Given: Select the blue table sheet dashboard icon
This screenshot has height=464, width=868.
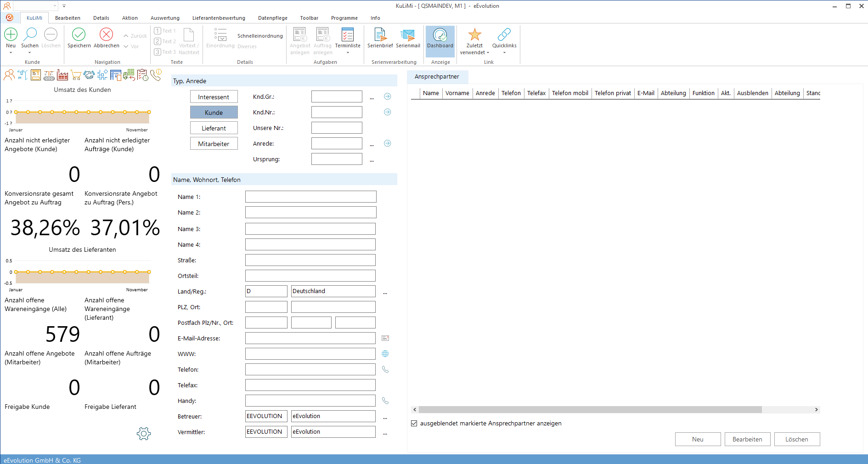Looking at the screenshot, I should tap(116, 75).
